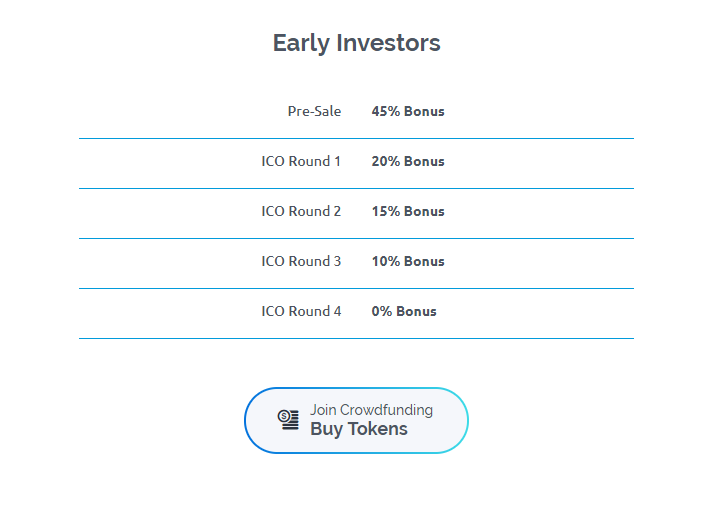Select the 10% Bonus value
The image size is (722, 508).
(x=408, y=261)
